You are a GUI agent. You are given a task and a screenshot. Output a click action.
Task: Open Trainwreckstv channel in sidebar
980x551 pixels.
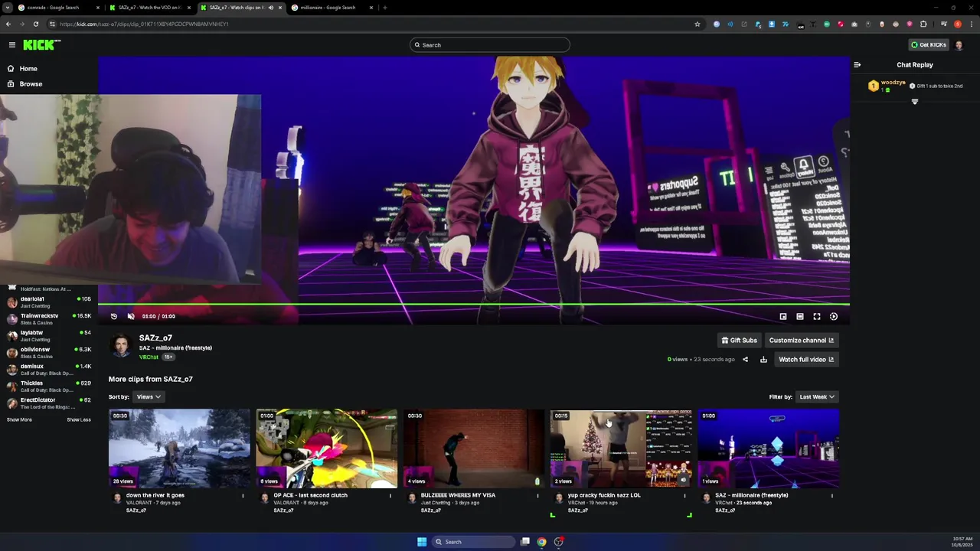tap(49, 319)
